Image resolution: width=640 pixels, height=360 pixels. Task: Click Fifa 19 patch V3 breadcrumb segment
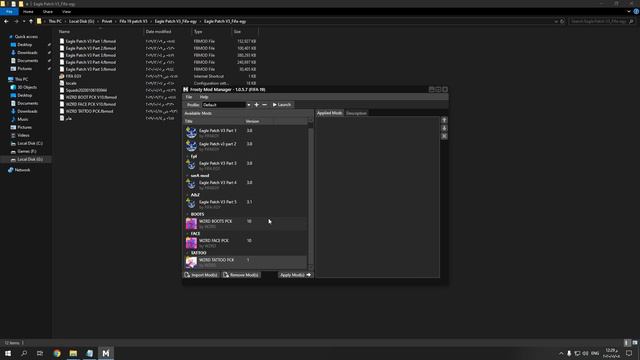point(133,21)
